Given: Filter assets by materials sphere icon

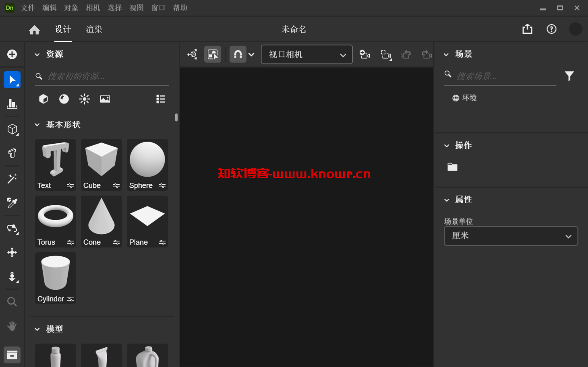Looking at the screenshot, I should 64,99.
